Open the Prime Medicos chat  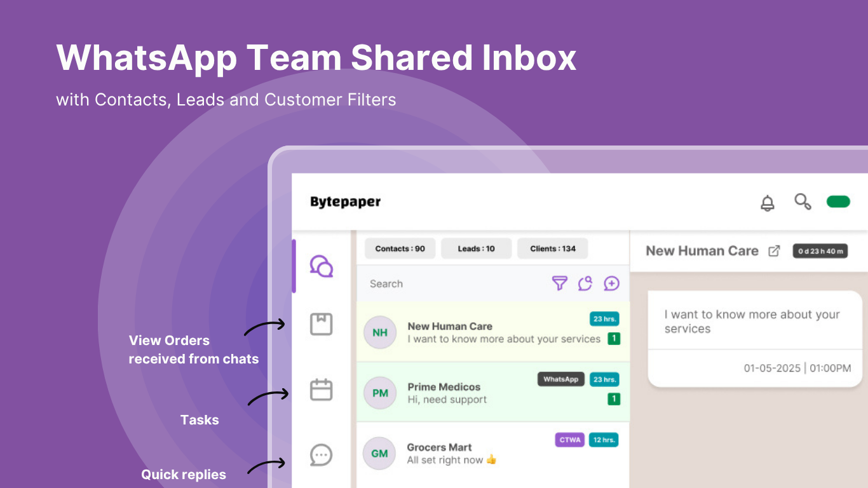point(493,393)
